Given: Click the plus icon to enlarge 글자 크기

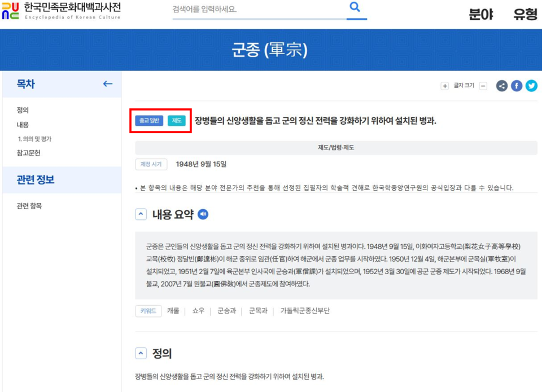Looking at the screenshot, I should (x=445, y=86).
